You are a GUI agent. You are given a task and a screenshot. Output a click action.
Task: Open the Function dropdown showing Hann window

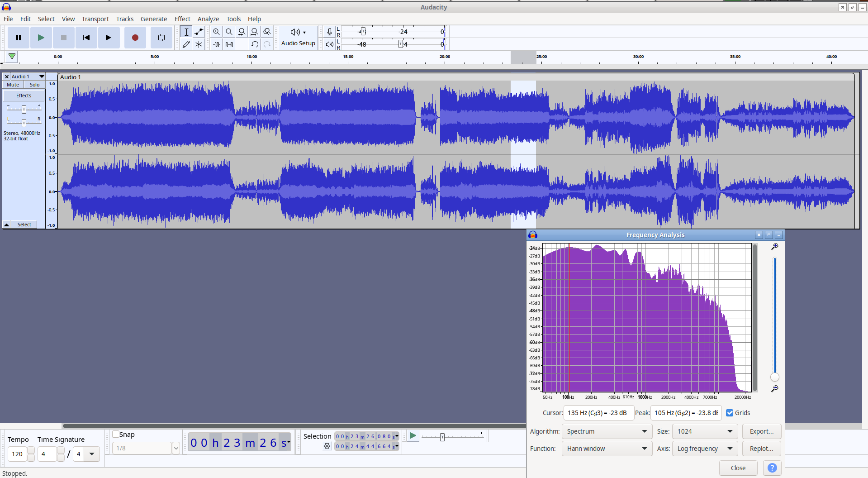click(607, 449)
